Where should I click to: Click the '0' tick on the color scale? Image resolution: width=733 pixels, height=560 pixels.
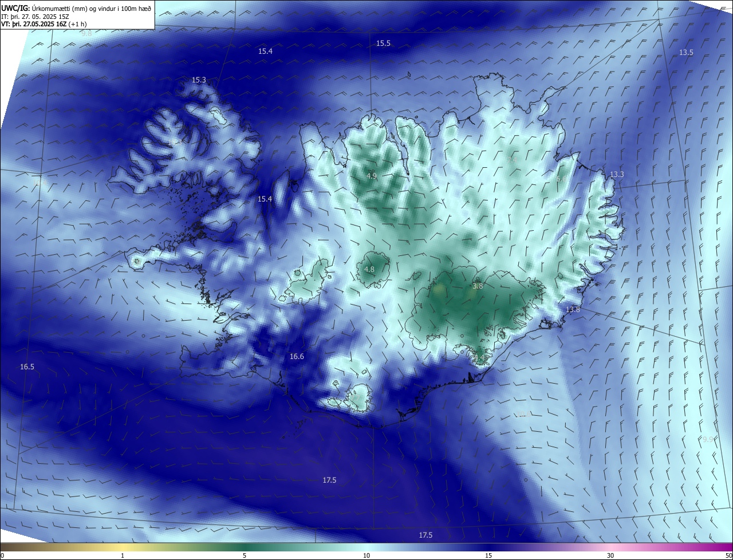tap(2, 555)
